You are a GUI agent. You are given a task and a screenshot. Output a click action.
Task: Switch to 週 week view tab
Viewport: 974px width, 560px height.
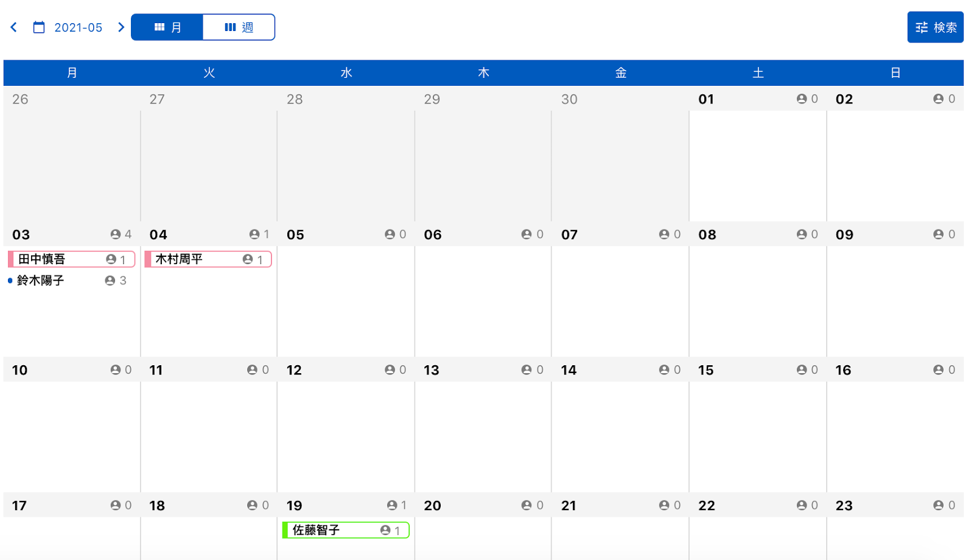tap(239, 27)
